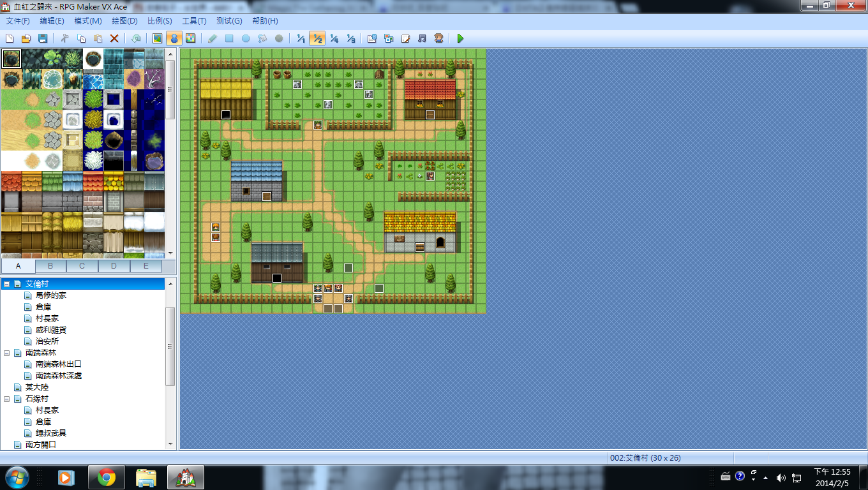Image resolution: width=868 pixels, height=490 pixels.
Task: Collapse the 艾倫村 map tree node
Action: (x=6, y=284)
